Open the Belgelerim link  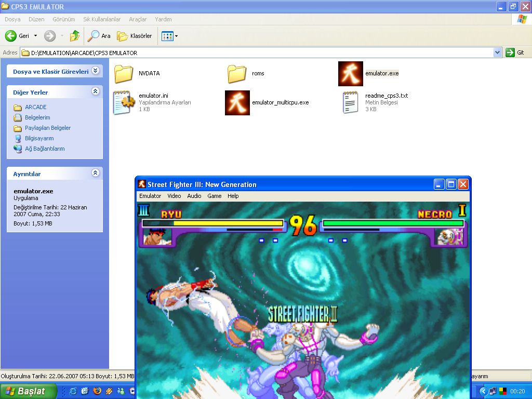click(37, 117)
